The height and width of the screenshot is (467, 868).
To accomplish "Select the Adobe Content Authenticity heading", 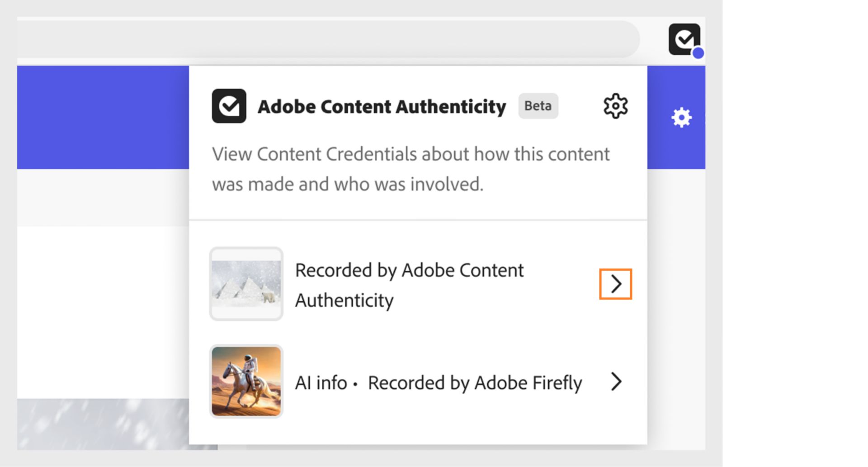I will click(382, 106).
